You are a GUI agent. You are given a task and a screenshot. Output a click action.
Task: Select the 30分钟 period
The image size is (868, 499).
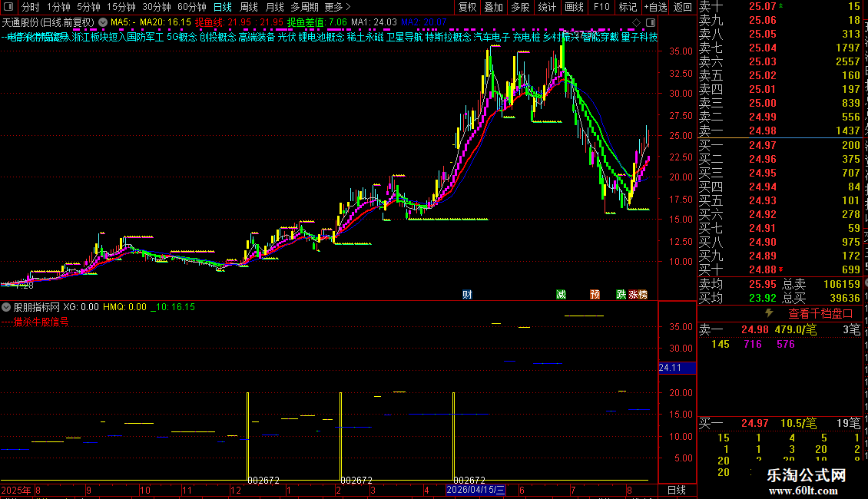coord(156,7)
